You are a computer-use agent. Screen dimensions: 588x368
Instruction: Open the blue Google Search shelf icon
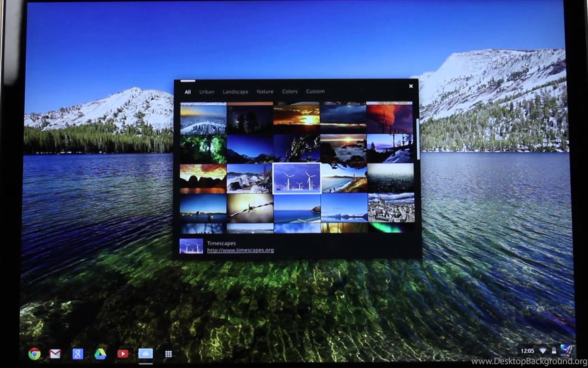coord(78,354)
